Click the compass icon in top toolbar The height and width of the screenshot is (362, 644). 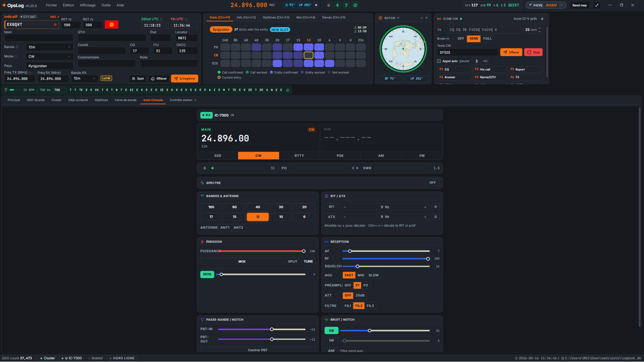click(355, 5)
